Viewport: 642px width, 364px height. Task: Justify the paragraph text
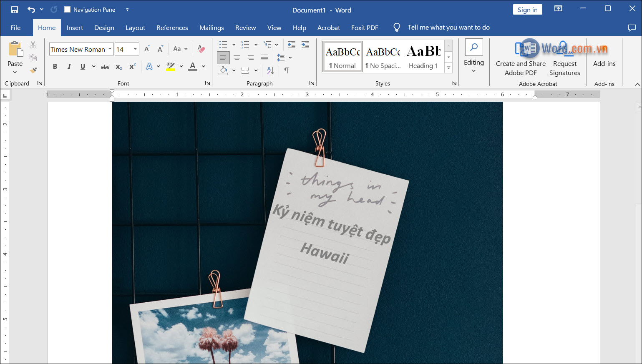click(264, 58)
